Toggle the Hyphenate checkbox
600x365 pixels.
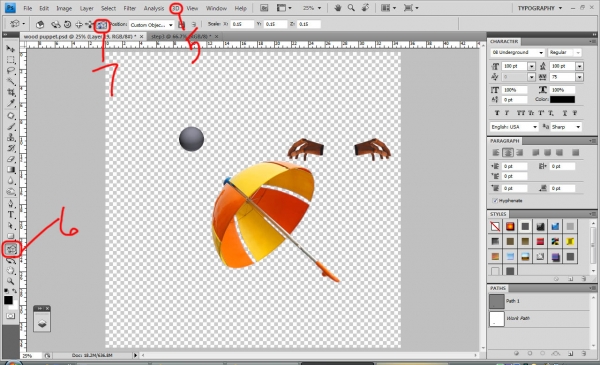[x=495, y=200]
